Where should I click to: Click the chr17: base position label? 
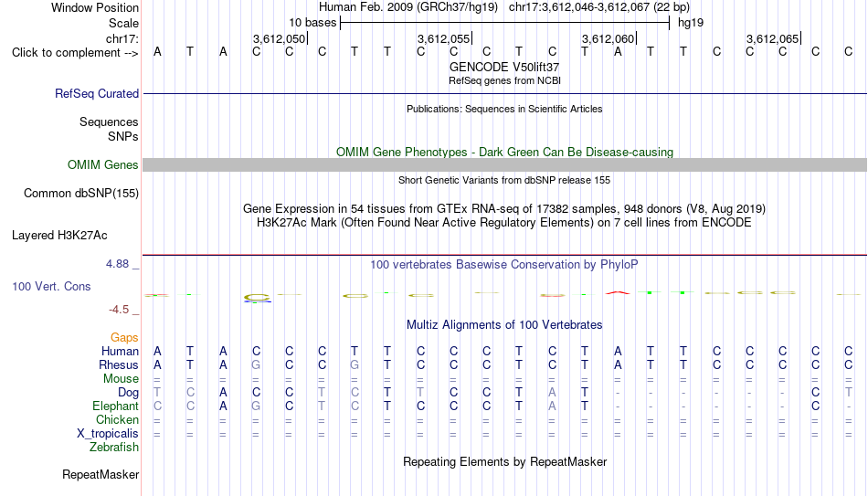[122, 38]
